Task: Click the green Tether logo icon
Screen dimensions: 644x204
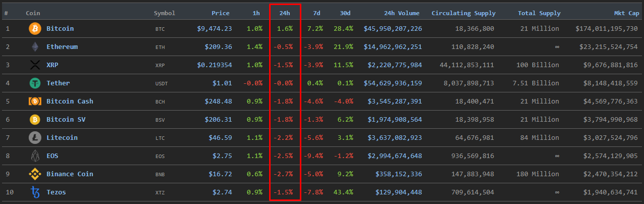Action: pos(35,83)
